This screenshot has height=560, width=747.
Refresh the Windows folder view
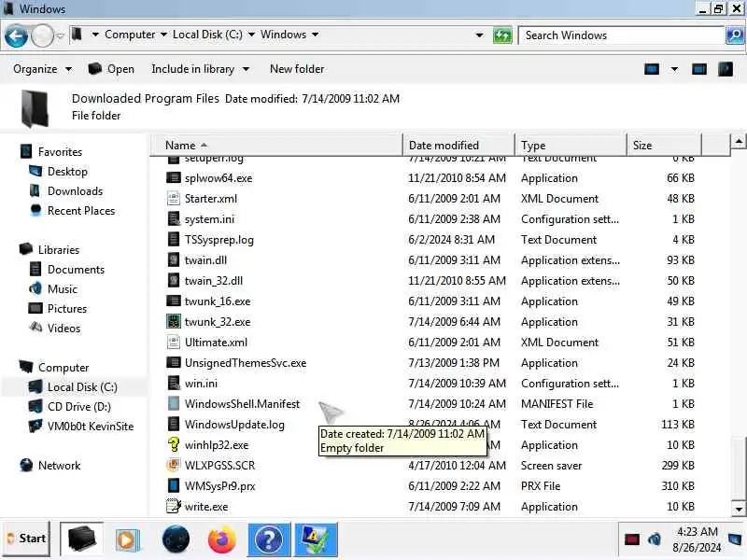[x=502, y=35]
